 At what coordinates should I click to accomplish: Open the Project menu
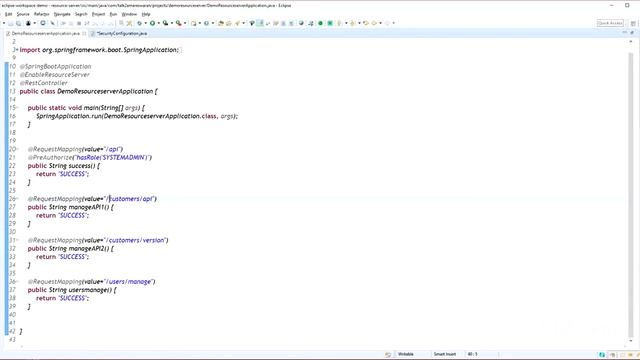coord(98,14)
